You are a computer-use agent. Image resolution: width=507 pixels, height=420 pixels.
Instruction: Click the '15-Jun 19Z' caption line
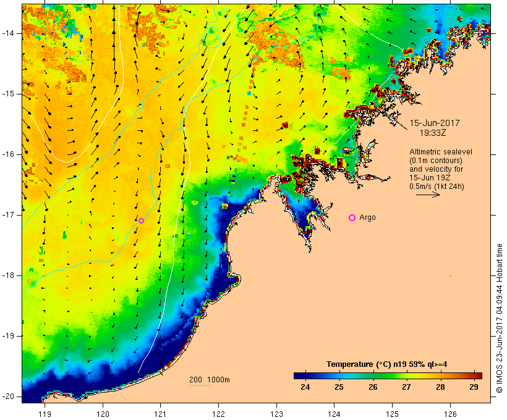pos(430,178)
